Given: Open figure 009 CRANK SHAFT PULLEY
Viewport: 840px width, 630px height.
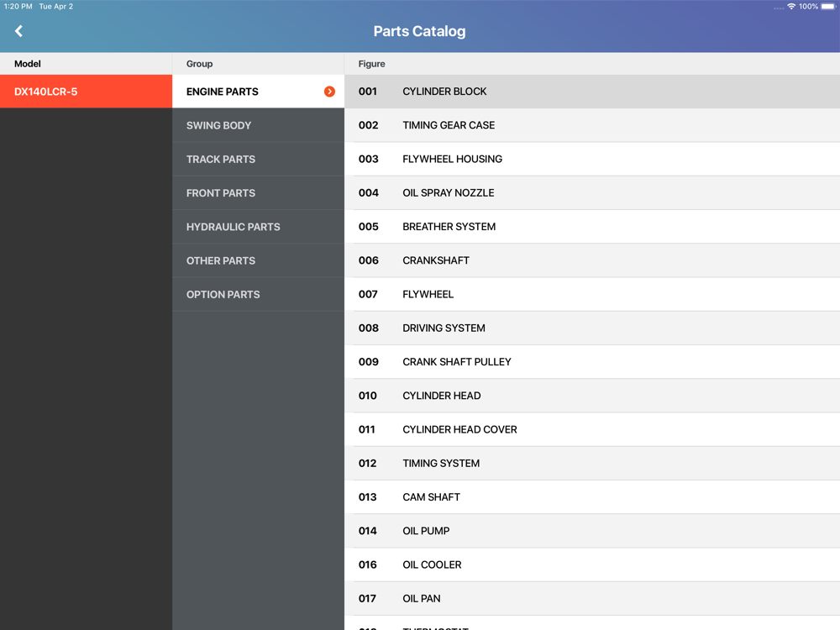Looking at the screenshot, I should (592, 361).
